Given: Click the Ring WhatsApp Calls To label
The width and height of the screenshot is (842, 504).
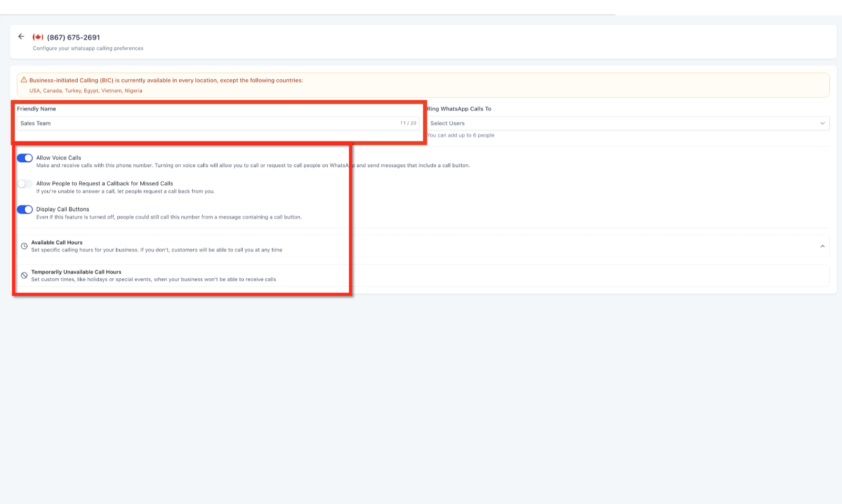Looking at the screenshot, I should (x=459, y=109).
